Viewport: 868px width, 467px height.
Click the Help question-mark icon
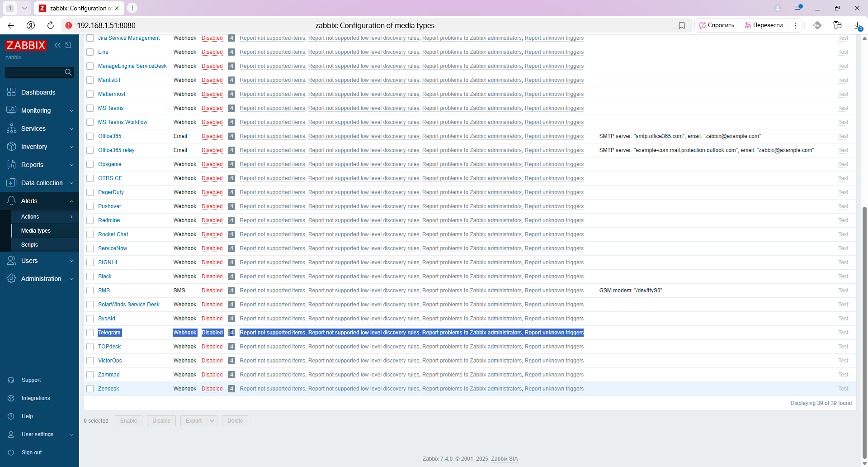(x=11, y=416)
